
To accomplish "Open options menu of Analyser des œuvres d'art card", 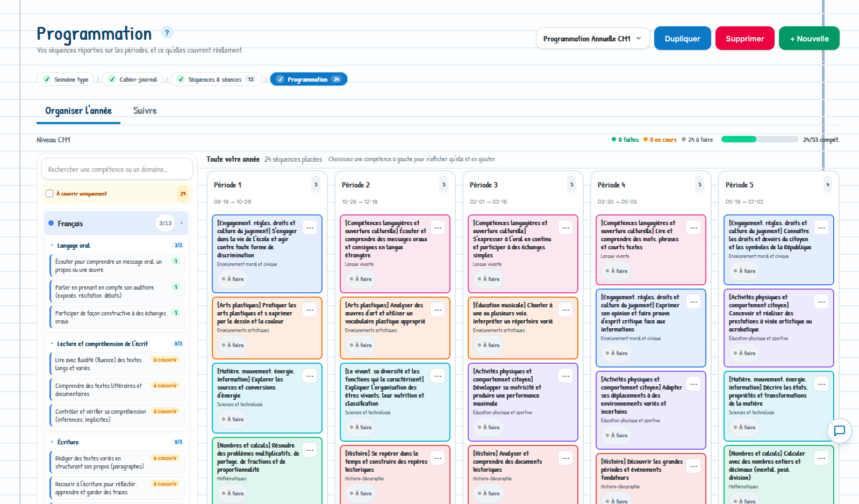I will pos(438,310).
